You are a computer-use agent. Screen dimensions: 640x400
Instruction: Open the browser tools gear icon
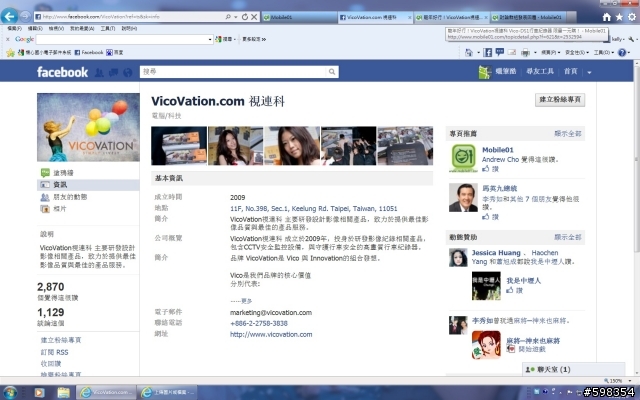pos(632,17)
